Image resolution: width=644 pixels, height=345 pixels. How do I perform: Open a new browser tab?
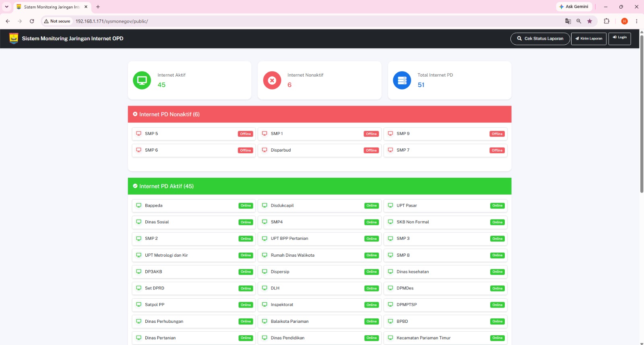[98, 7]
